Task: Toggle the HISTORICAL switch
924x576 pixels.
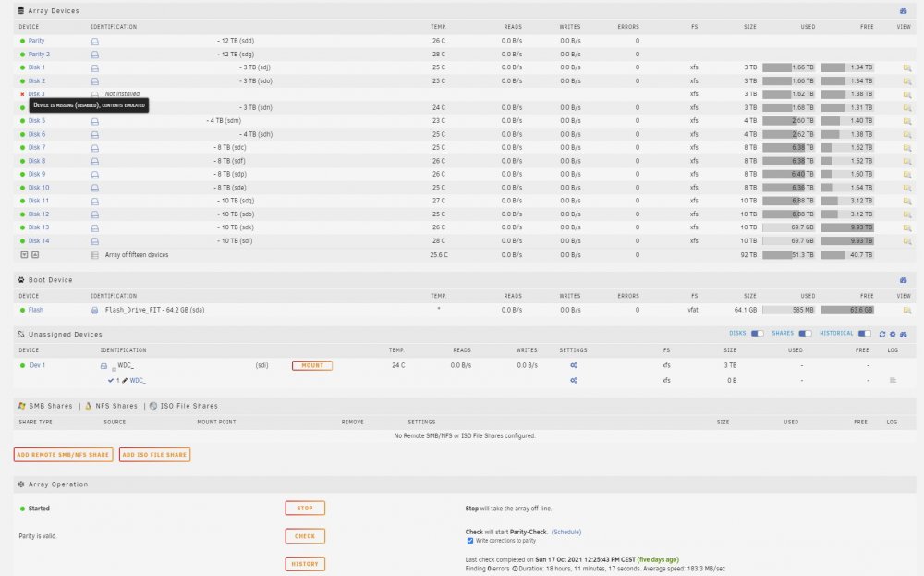Action: click(x=865, y=334)
